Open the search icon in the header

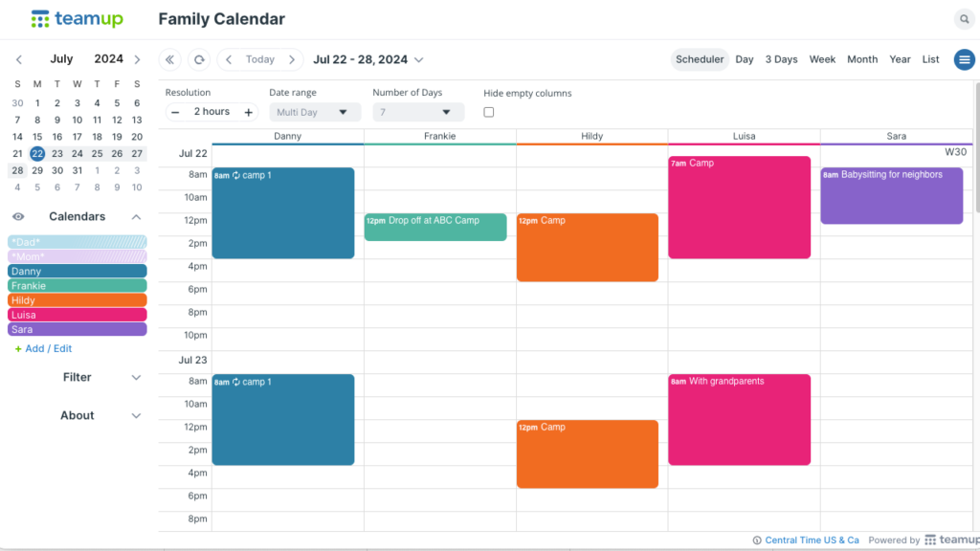(964, 18)
